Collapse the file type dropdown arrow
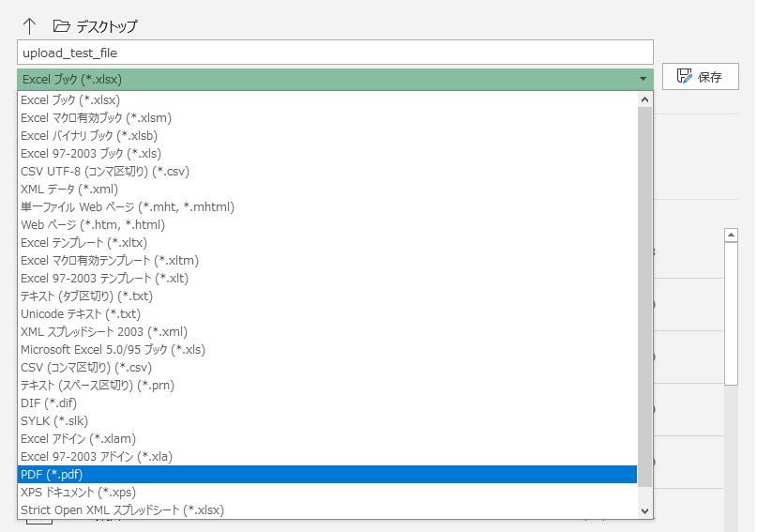Screen dimensions: 757x532 [643, 80]
